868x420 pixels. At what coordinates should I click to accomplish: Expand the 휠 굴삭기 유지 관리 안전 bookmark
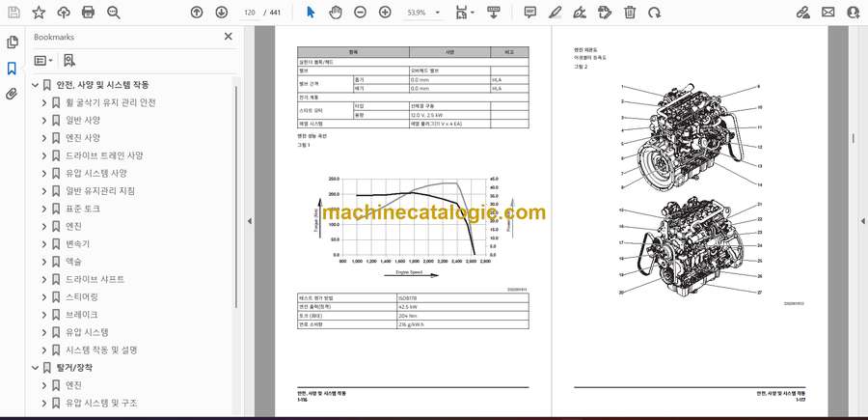pyautogui.click(x=44, y=103)
